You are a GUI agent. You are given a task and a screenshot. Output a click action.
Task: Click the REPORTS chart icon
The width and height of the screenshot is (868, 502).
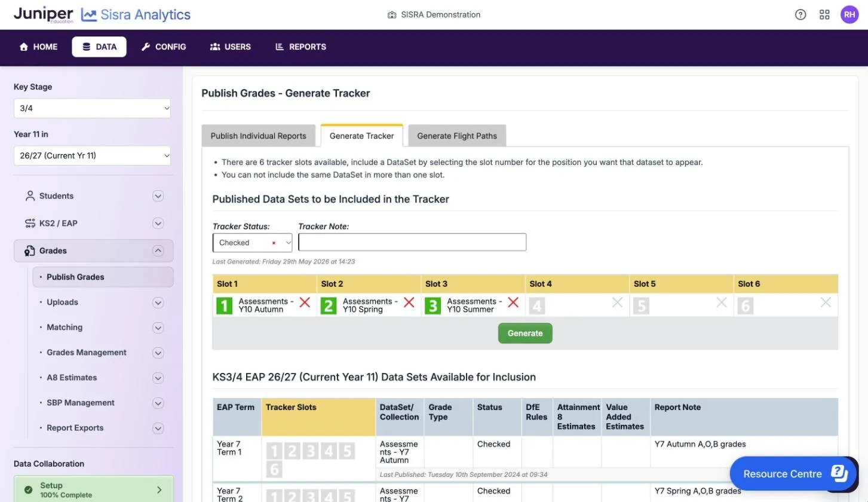pyautogui.click(x=280, y=47)
